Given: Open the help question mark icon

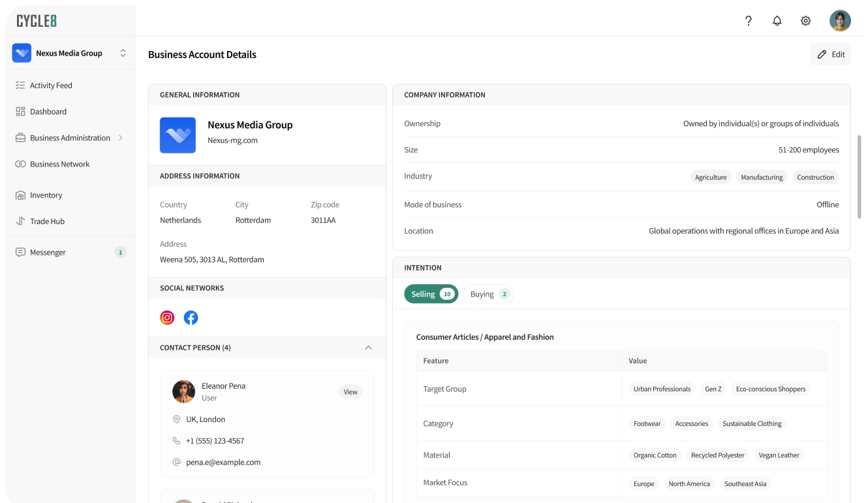Looking at the screenshot, I should pyautogui.click(x=749, y=21).
